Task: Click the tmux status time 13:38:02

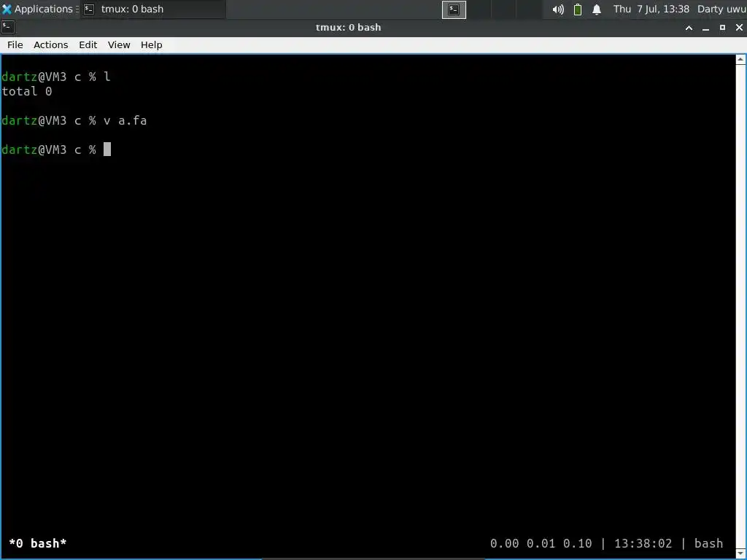Action: (x=643, y=543)
